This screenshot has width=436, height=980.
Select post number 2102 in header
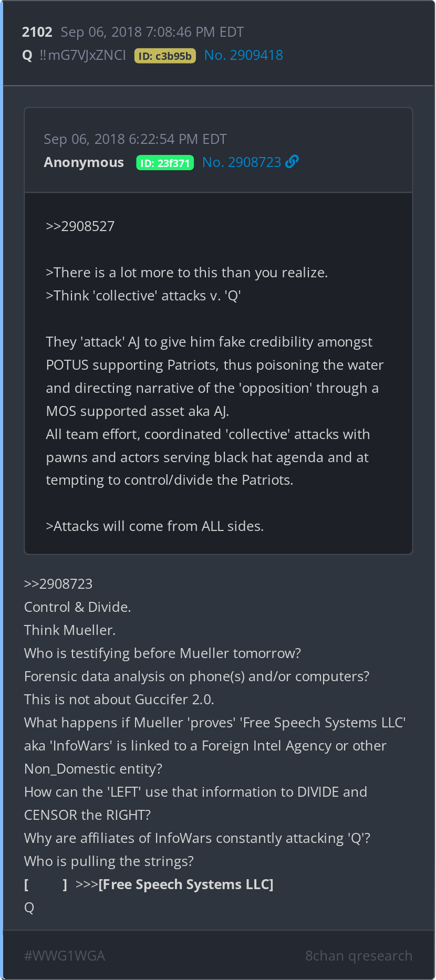37,32
